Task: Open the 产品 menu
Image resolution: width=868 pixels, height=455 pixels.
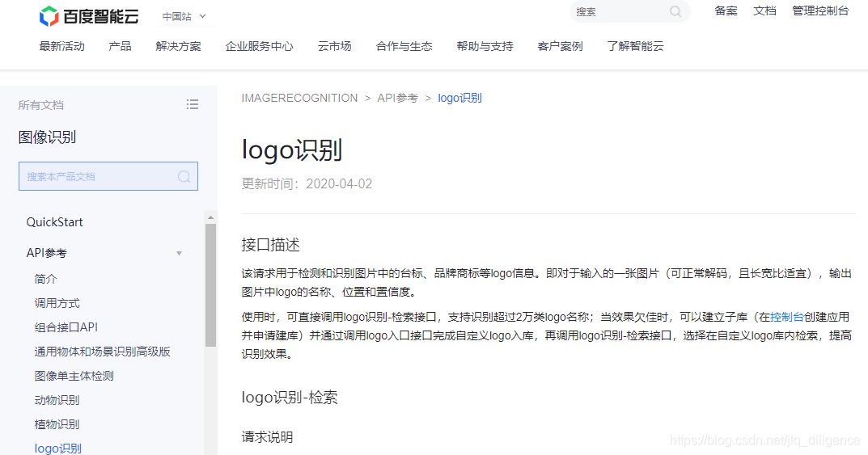Action: click(120, 46)
